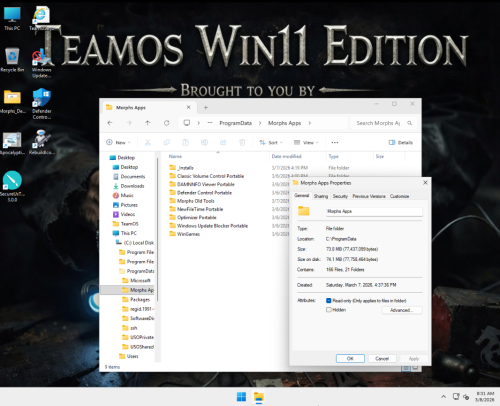Viewport: 500px width, 406px height.
Task: Go forward in File Explorer
Action: [x=129, y=123]
